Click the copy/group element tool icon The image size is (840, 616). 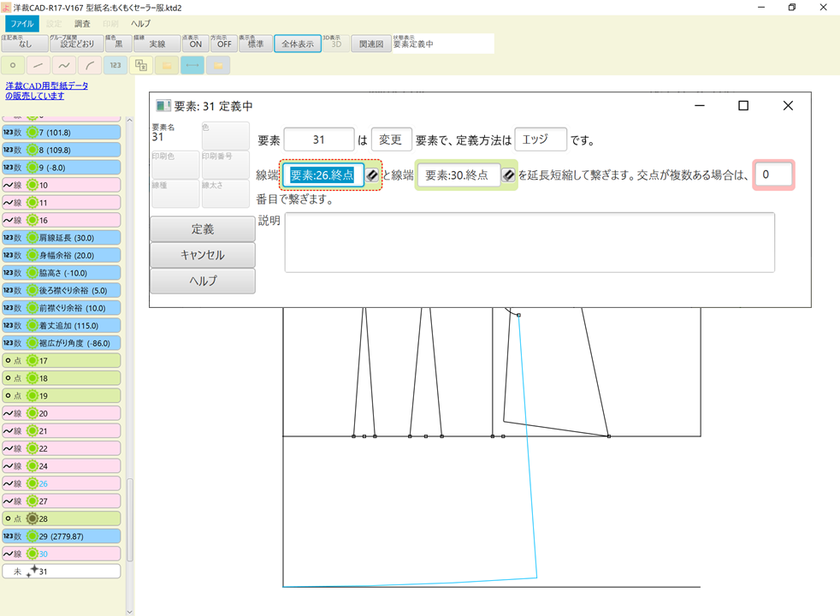tap(141, 65)
